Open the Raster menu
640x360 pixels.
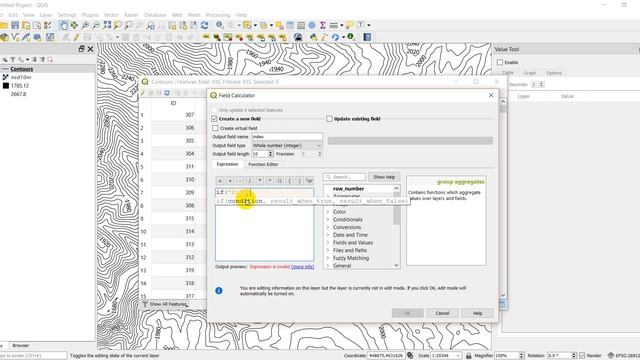coord(131,15)
